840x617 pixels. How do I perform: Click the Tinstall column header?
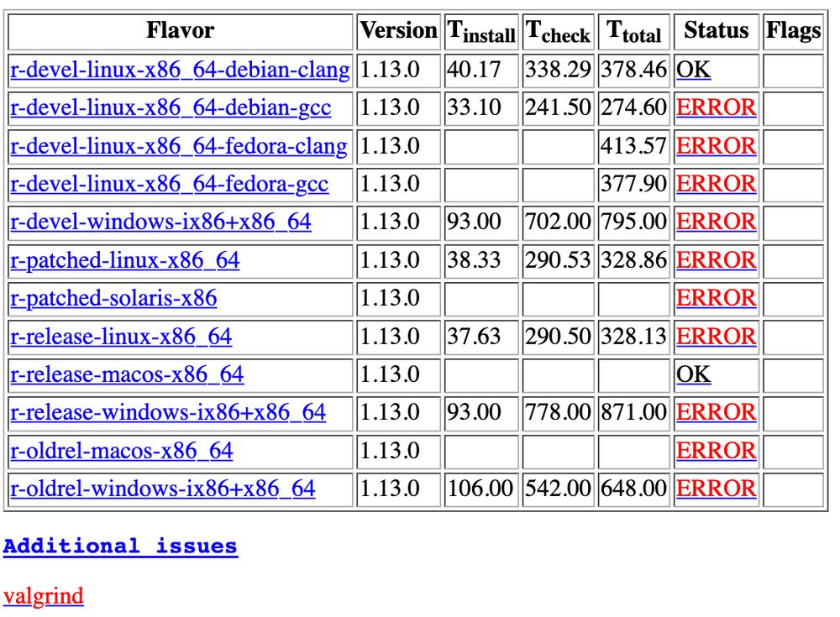tap(481, 32)
